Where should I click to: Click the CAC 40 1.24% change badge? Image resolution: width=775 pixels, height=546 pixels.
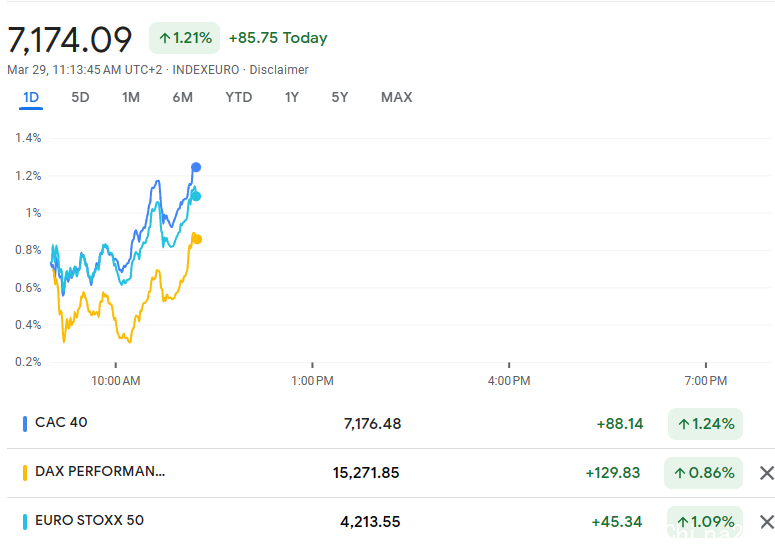pos(705,424)
